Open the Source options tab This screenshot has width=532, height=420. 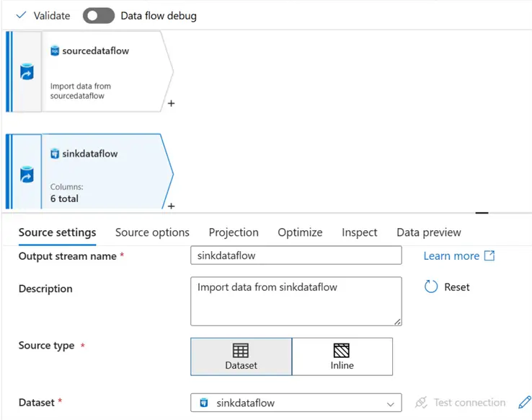pos(152,232)
